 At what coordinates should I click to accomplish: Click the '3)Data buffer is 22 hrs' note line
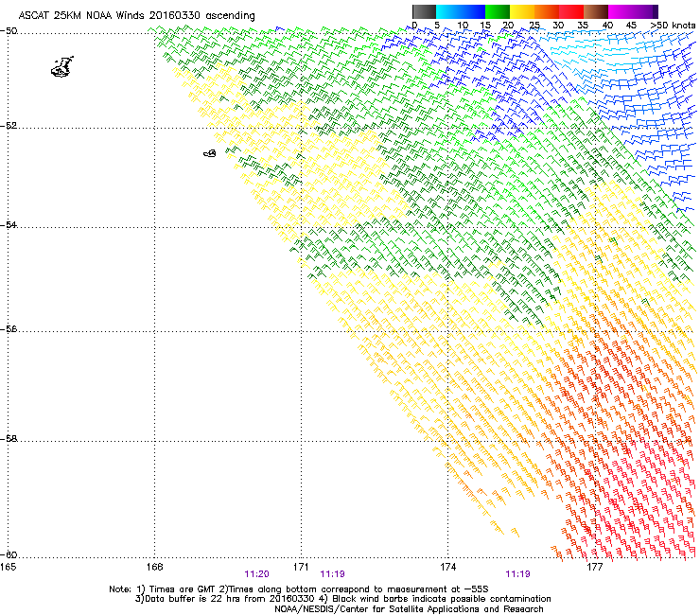(342, 599)
